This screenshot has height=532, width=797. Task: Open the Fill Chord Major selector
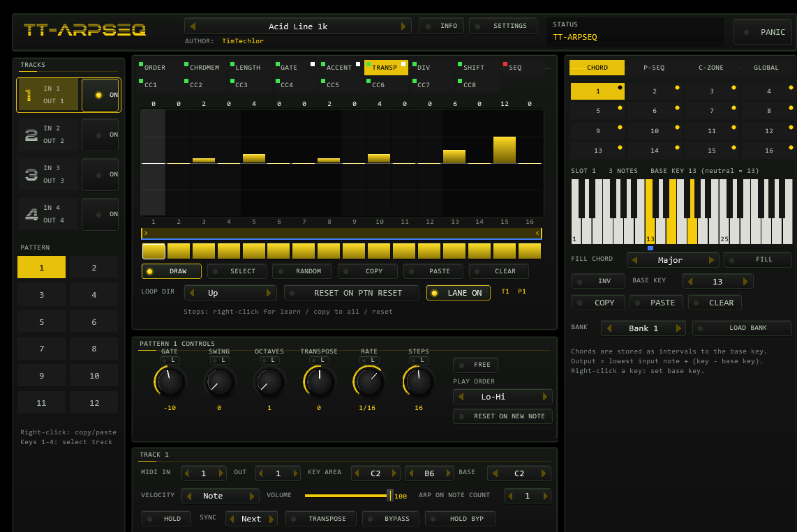673,260
